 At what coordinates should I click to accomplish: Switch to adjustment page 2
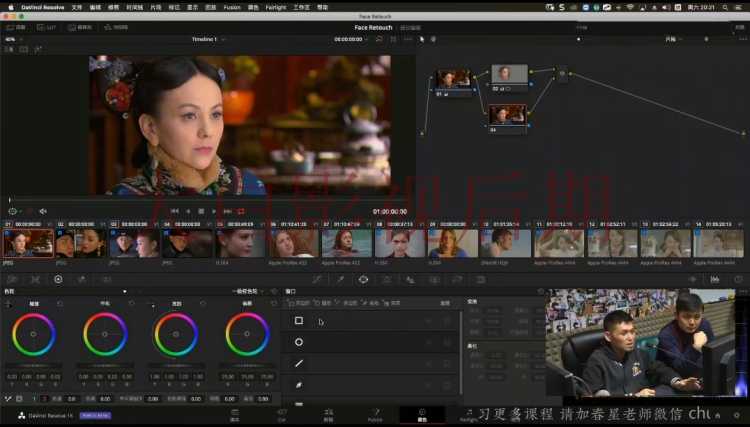(44, 399)
